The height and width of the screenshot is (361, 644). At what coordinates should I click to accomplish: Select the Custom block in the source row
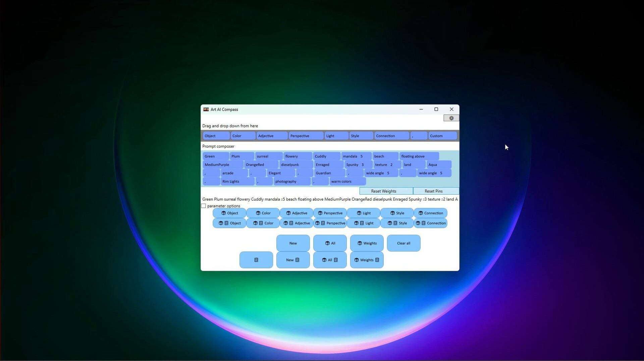pos(442,136)
